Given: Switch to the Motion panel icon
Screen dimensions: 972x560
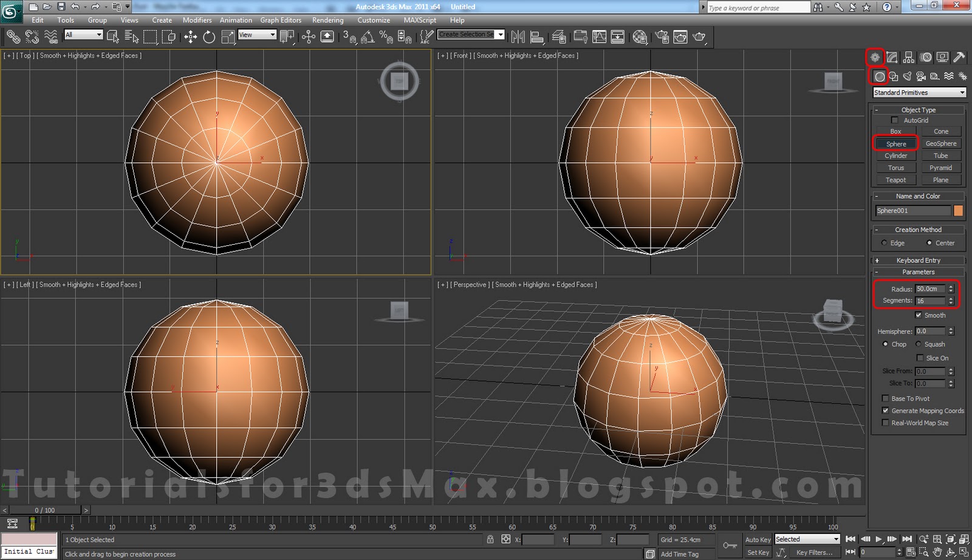Looking at the screenshot, I should [926, 57].
